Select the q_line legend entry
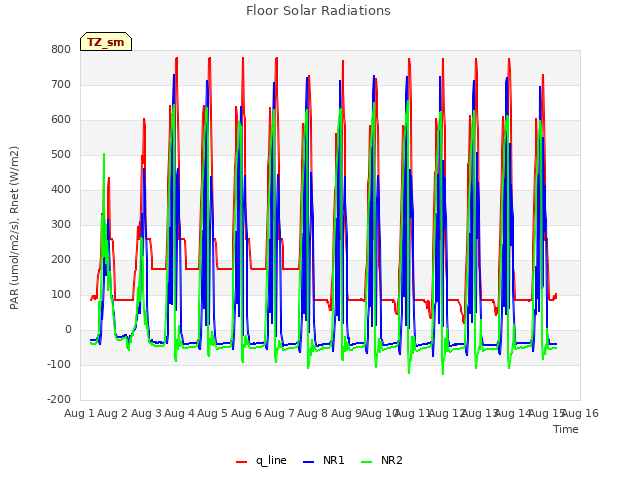This screenshot has width=640, height=480. point(261,460)
